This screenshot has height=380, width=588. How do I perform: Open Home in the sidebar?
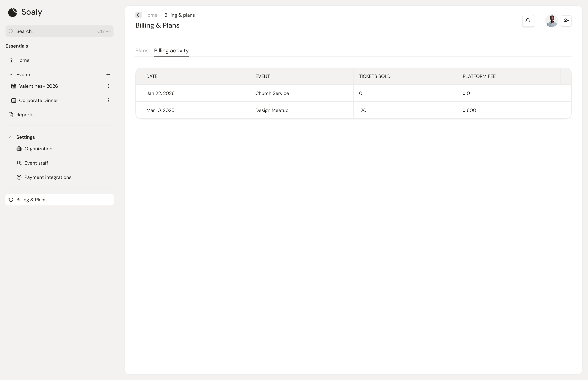click(x=23, y=60)
